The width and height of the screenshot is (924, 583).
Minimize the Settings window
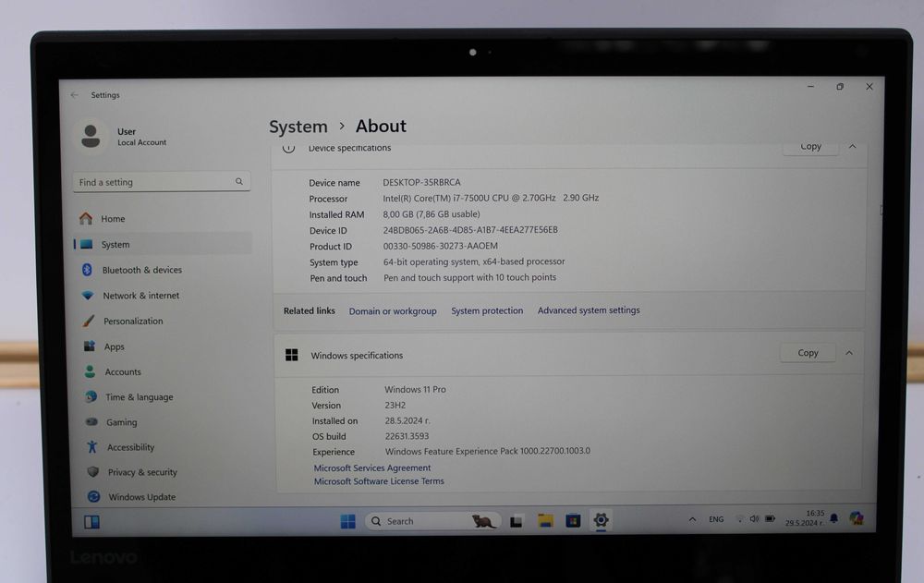810,87
